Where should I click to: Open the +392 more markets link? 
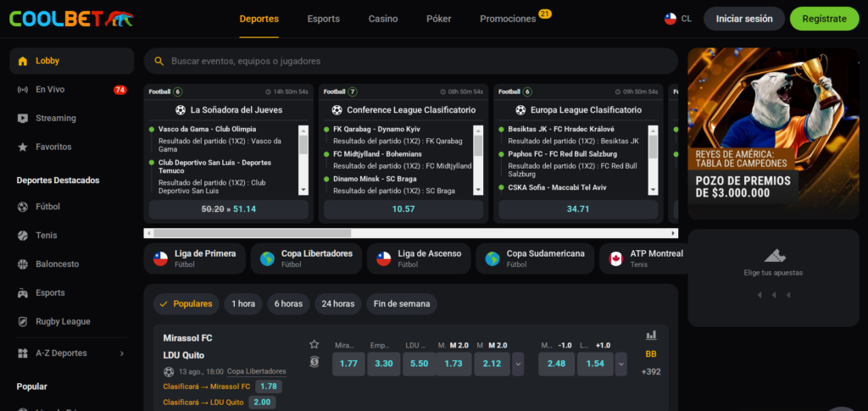coord(651,372)
